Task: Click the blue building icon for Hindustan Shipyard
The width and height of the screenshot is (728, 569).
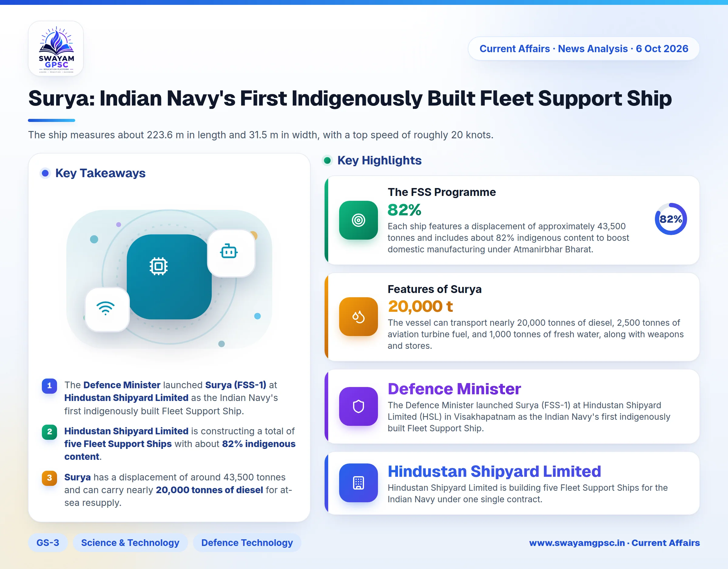Action: pyautogui.click(x=358, y=483)
